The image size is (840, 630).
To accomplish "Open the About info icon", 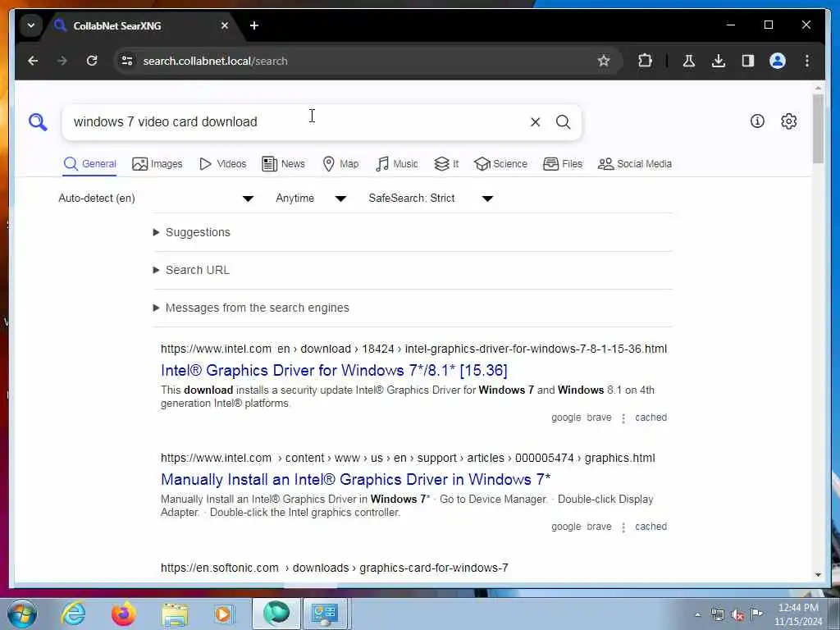I will tap(757, 121).
